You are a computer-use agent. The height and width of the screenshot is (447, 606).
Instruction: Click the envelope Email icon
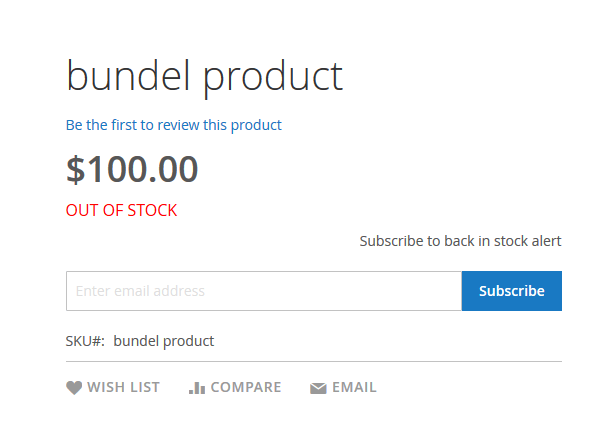click(318, 388)
